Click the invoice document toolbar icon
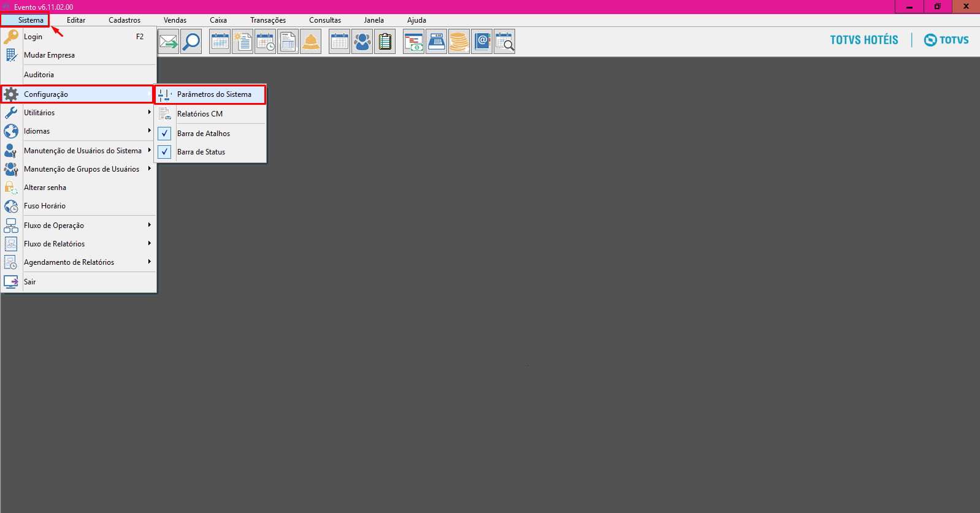980x513 pixels. tap(288, 42)
